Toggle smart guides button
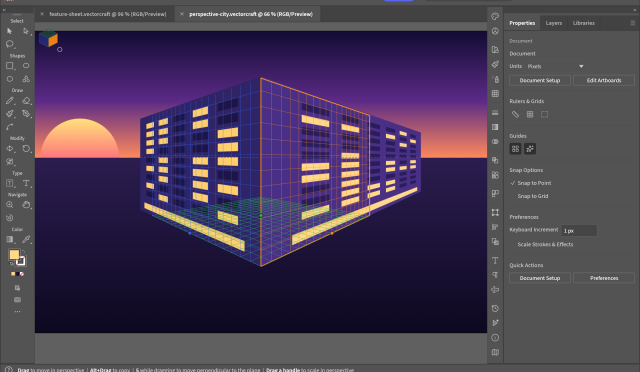The image size is (640, 372). point(530,149)
